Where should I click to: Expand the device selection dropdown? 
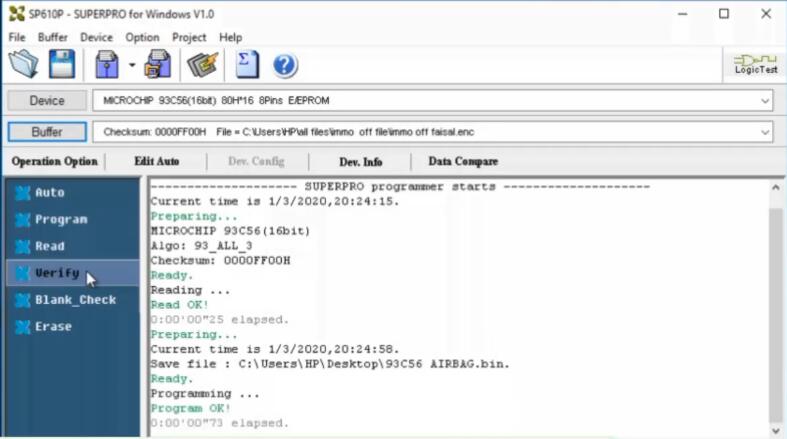coord(764,101)
